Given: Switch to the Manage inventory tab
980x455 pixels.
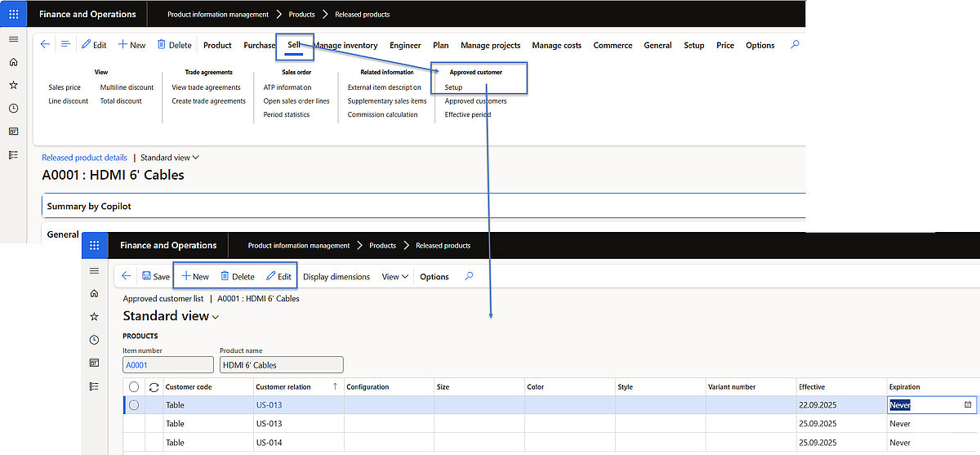Looking at the screenshot, I should [x=346, y=46].
